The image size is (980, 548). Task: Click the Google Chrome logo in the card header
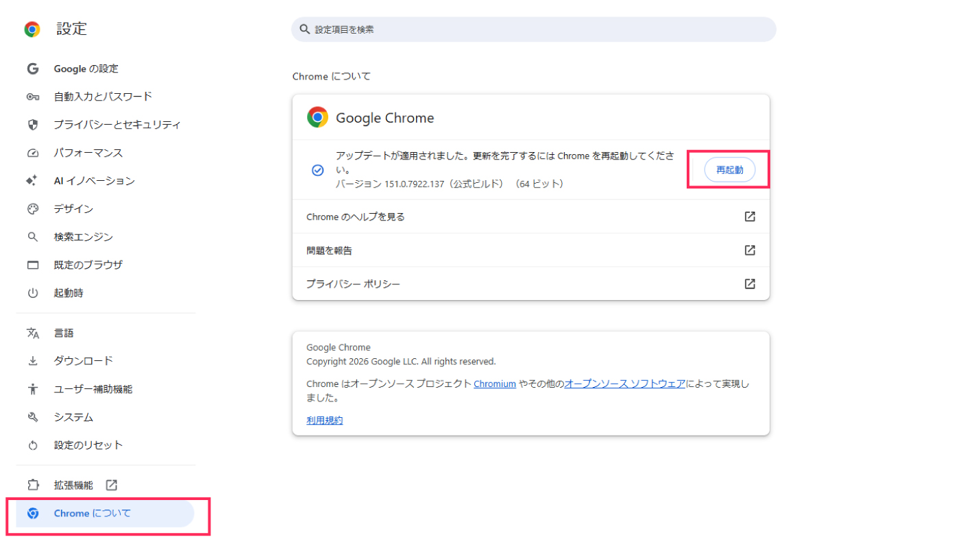pos(317,117)
